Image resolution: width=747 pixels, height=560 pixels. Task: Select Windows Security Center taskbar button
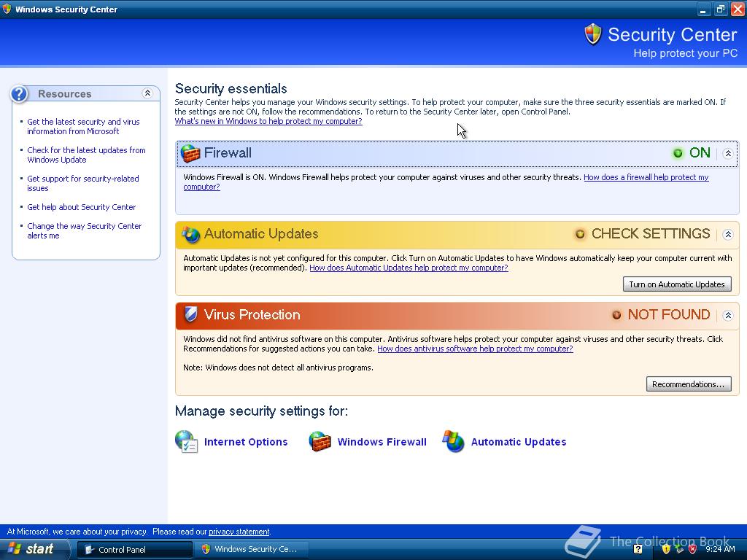pos(251,550)
